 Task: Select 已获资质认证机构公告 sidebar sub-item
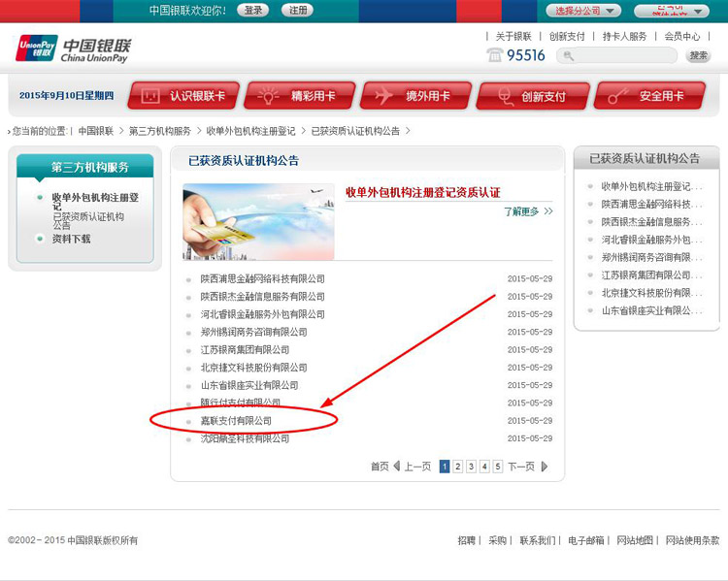(88, 221)
